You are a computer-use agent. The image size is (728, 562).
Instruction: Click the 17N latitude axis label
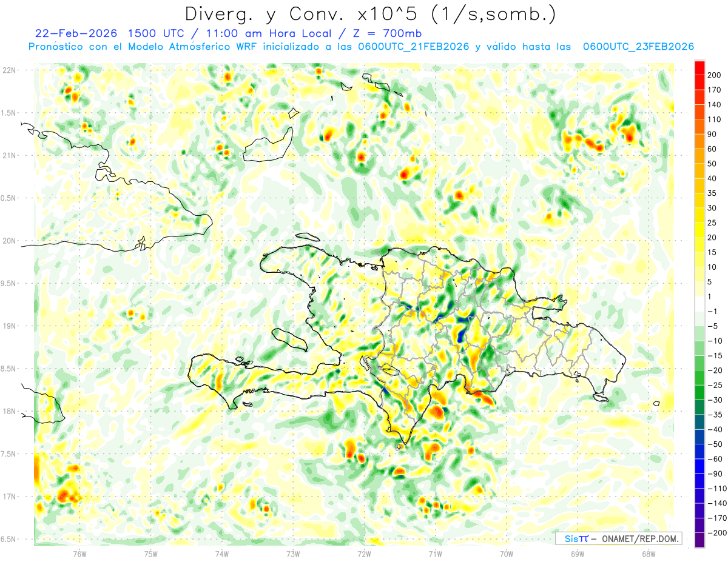[x=9, y=497]
